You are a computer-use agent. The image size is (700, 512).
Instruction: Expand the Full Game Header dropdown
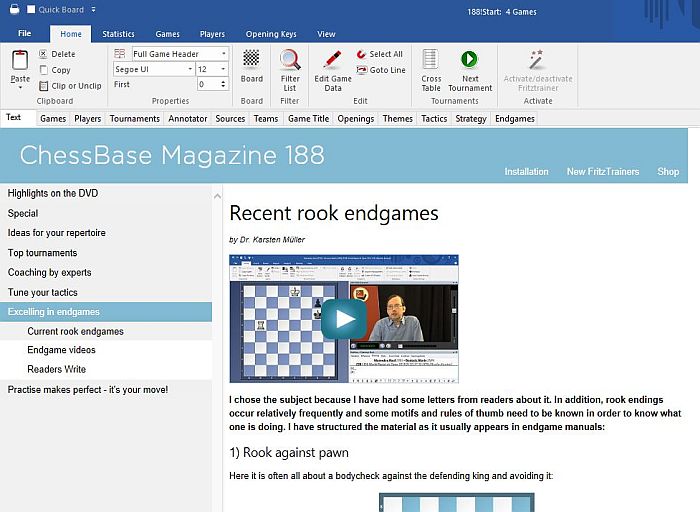point(223,54)
